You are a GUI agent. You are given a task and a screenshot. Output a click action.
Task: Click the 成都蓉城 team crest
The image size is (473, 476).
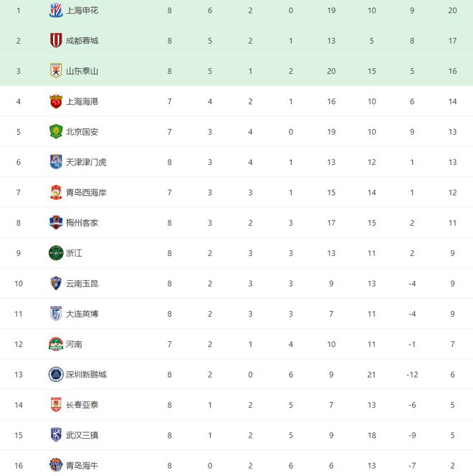click(x=56, y=40)
